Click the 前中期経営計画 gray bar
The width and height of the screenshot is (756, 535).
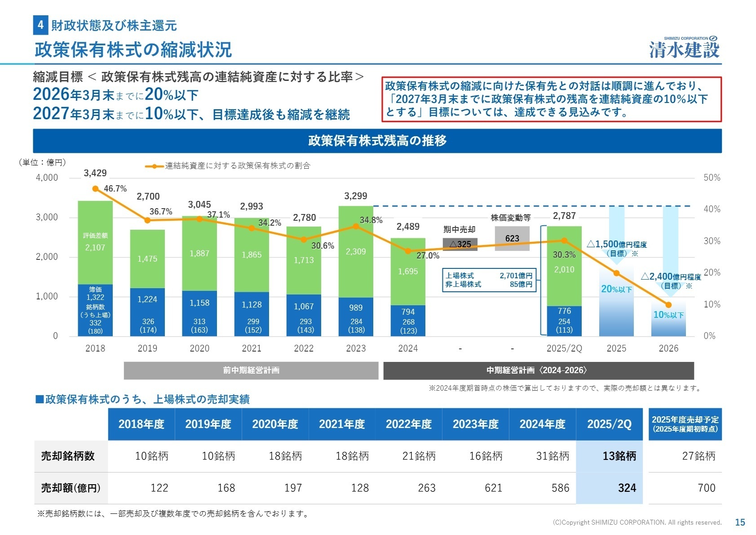click(251, 370)
